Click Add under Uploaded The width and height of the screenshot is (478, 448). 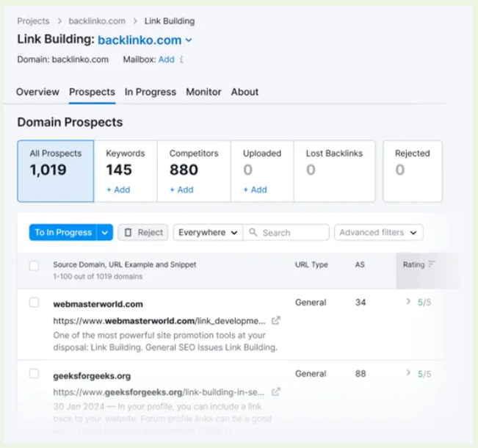tap(256, 189)
